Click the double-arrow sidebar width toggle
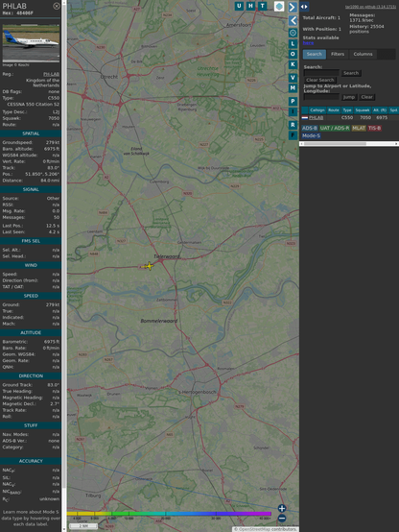Screen dimensions: 399x532 click(304, 7)
